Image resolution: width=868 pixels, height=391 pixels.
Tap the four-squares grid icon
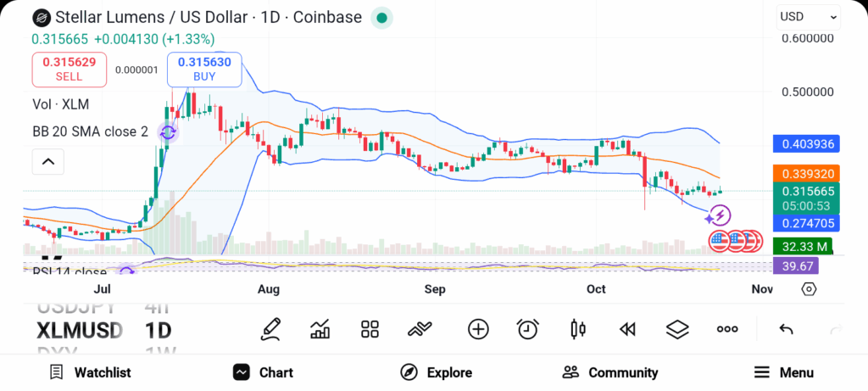(x=370, y=329)
